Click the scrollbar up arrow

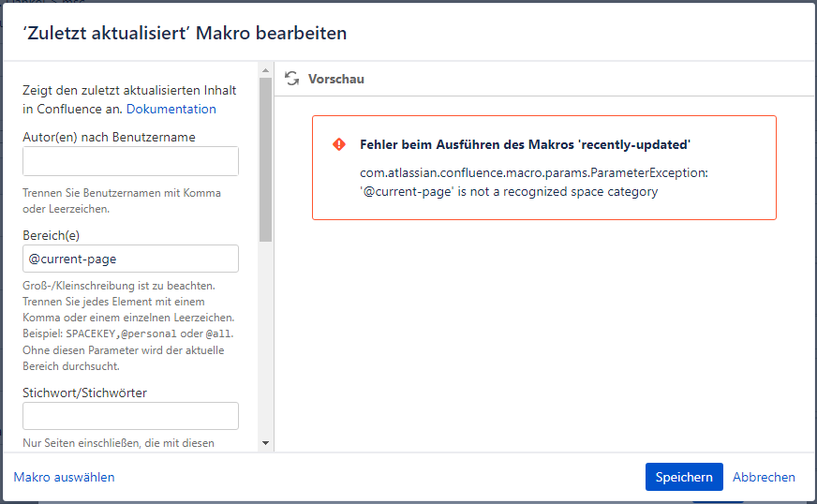266,70
